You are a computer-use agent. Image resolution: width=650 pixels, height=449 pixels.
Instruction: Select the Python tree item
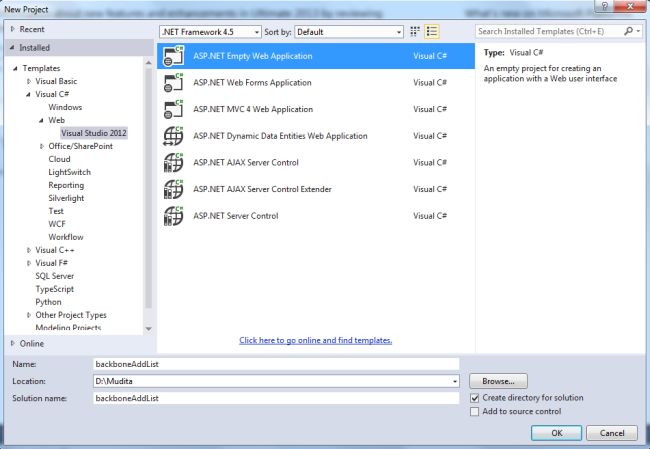48,302
